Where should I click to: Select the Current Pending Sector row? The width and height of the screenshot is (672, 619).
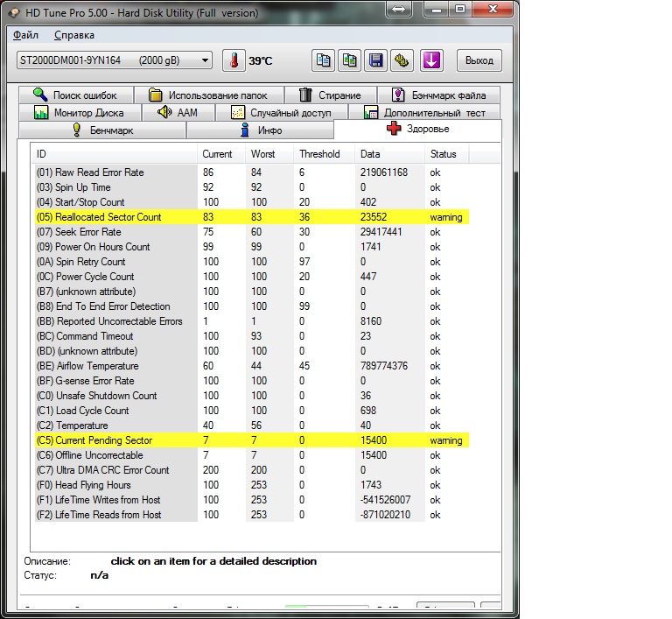(x=103, y=440)
